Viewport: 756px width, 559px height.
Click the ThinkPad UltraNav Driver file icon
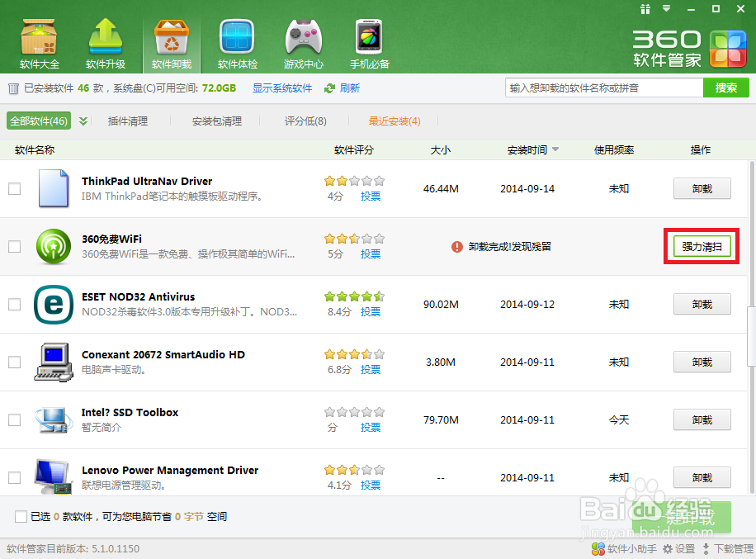pos(53,188)
